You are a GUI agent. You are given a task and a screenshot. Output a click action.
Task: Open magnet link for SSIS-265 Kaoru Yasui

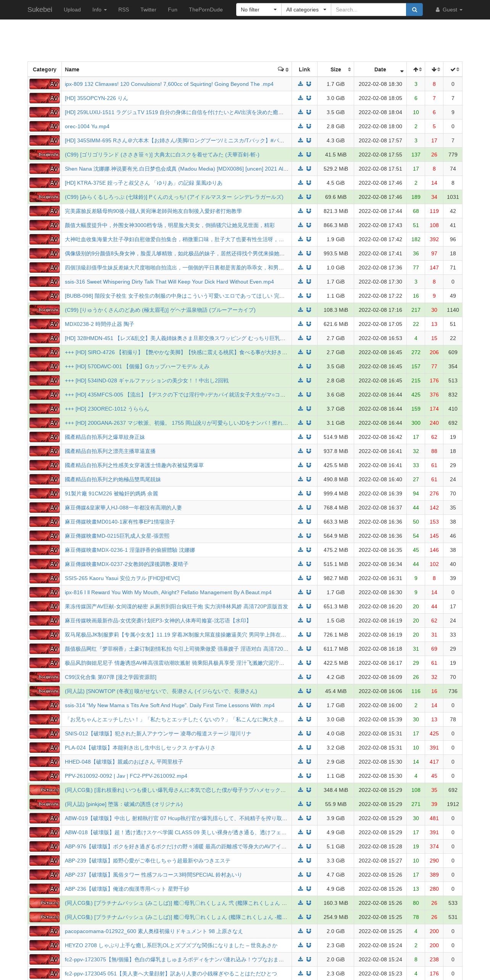309,578
